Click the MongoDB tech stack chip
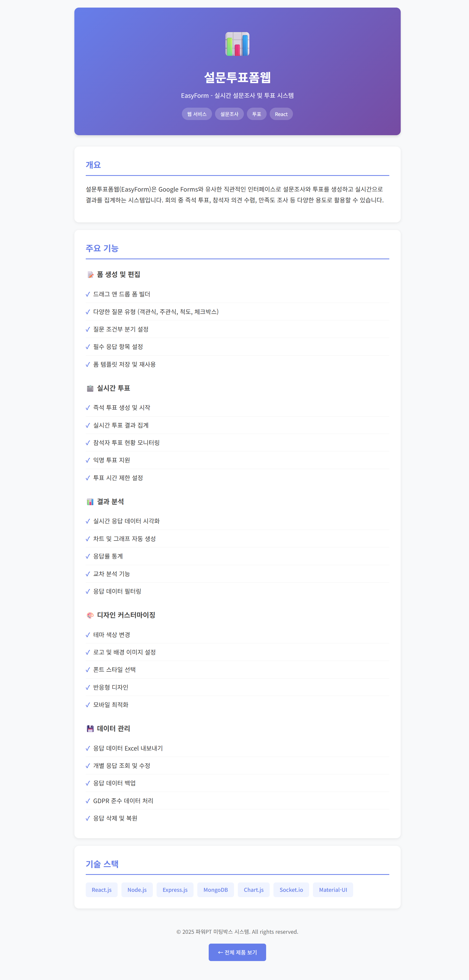 tap(216, 890)
